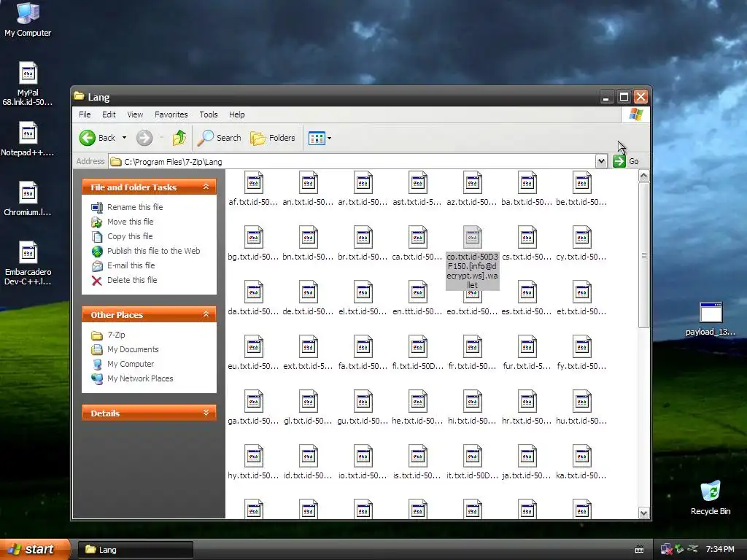This screenshot has width=747, height=560.
Task: Click the 7:34 PM system clock
Action: click(720, 550)
